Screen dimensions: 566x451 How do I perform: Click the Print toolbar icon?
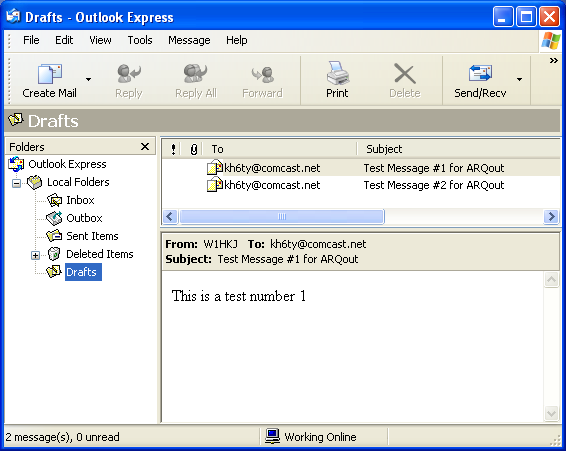click(x=337, y=73)
